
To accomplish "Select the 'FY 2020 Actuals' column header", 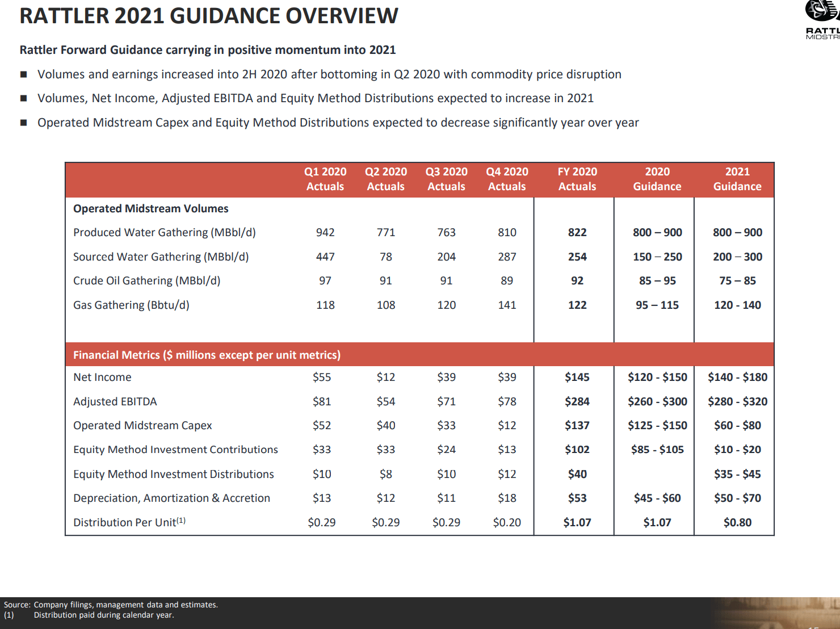I will click(577, 179).
